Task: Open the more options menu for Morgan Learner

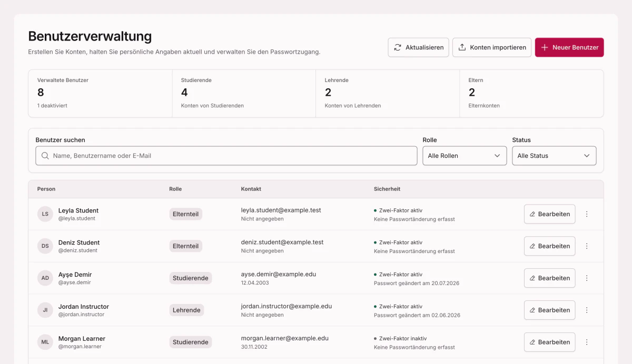Action: 587,342
